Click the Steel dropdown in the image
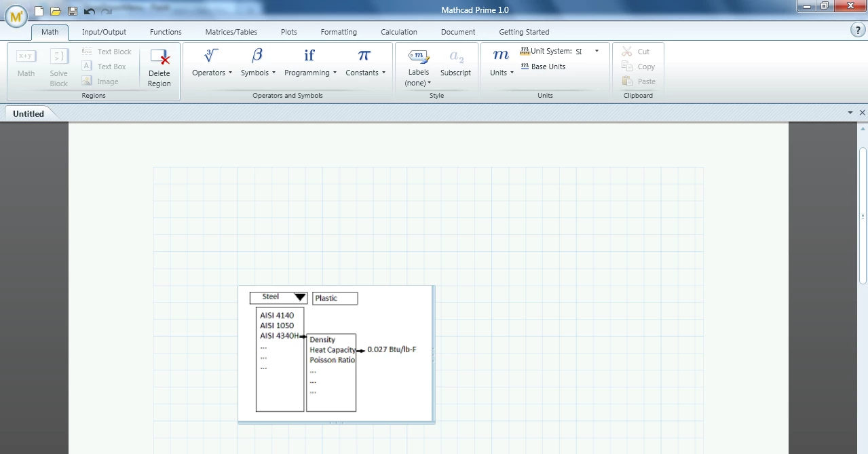This screenshot has width=868, height=454. (278, 297)
